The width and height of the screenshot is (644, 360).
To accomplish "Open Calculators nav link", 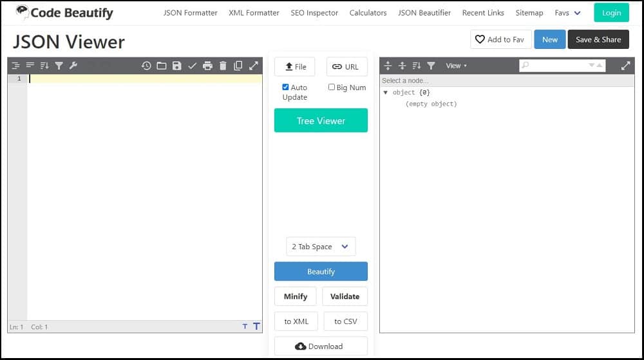I will click(x=368, y=13).
